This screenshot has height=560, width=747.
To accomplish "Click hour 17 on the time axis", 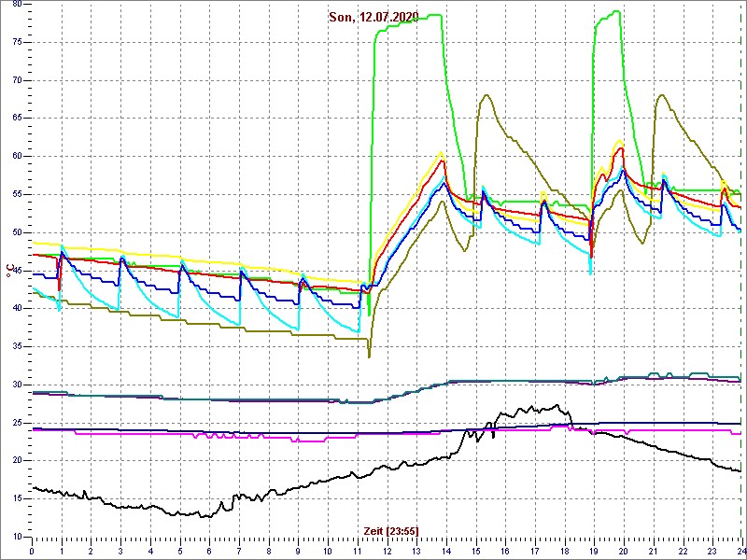I will [x=534, y=551].
